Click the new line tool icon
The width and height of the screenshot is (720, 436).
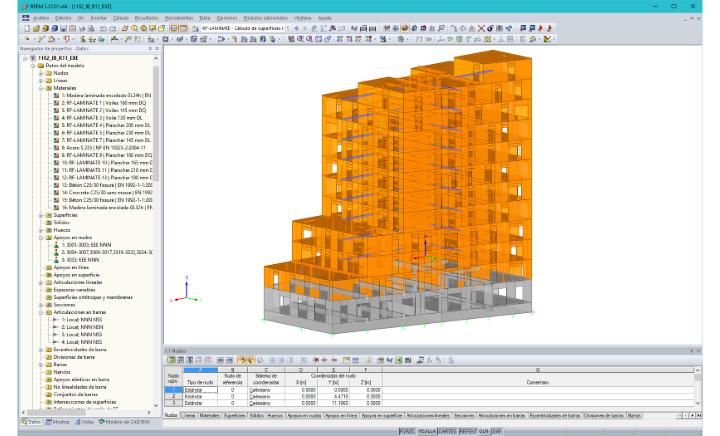click(x=41, y=39)
